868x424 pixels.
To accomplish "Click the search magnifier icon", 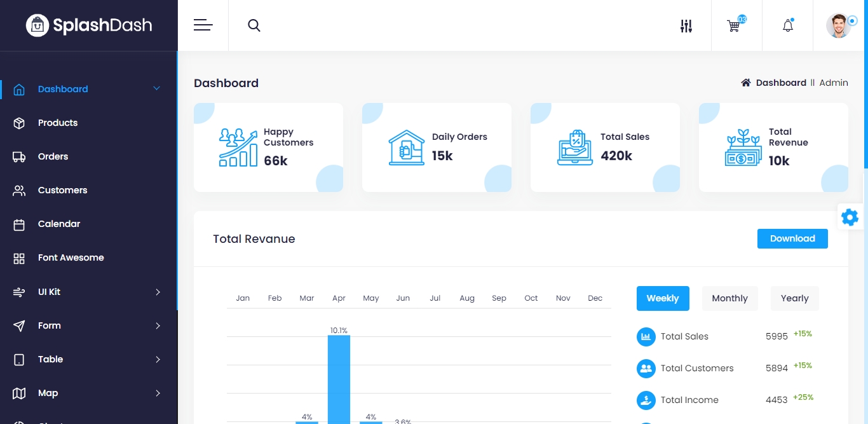I will coord(254,25).
